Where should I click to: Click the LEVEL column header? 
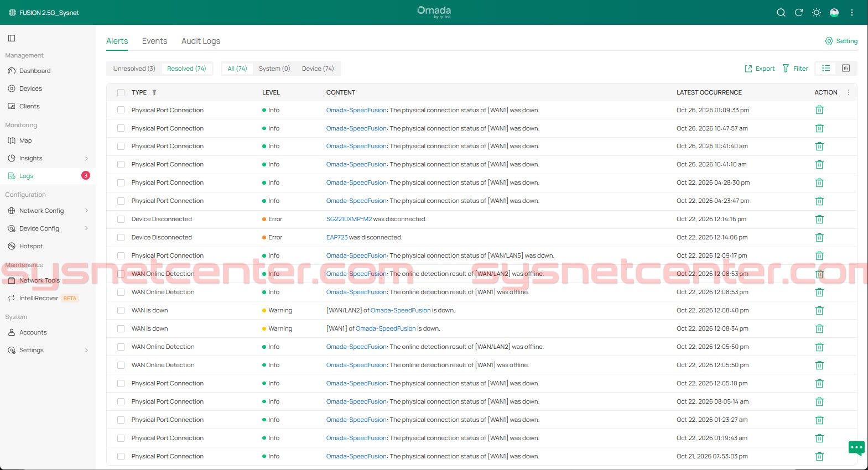point(271,92)
